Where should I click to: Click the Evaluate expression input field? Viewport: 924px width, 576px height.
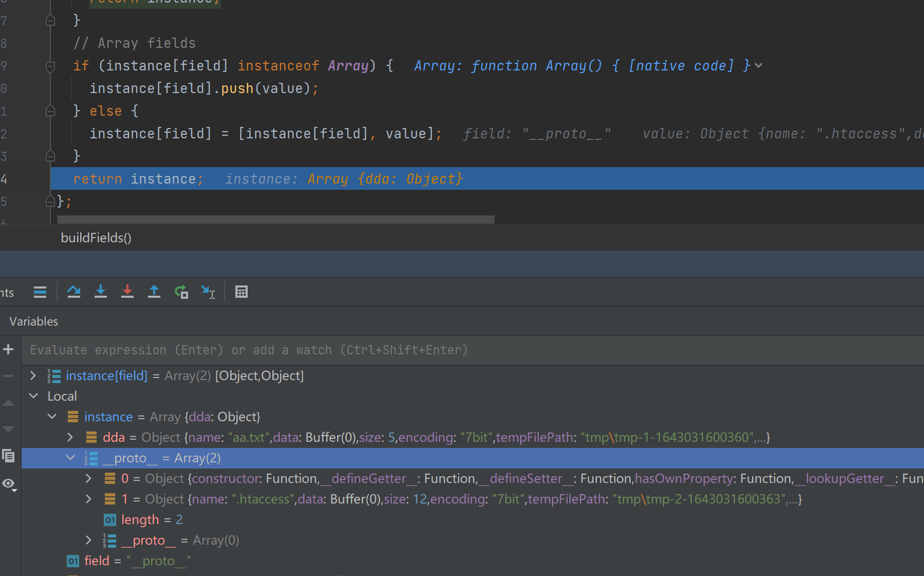(x=473, y=350)
